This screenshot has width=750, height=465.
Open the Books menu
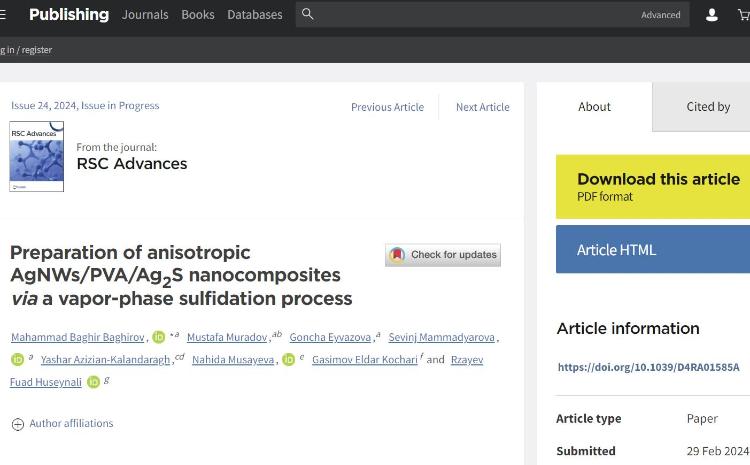pos(198,15)
